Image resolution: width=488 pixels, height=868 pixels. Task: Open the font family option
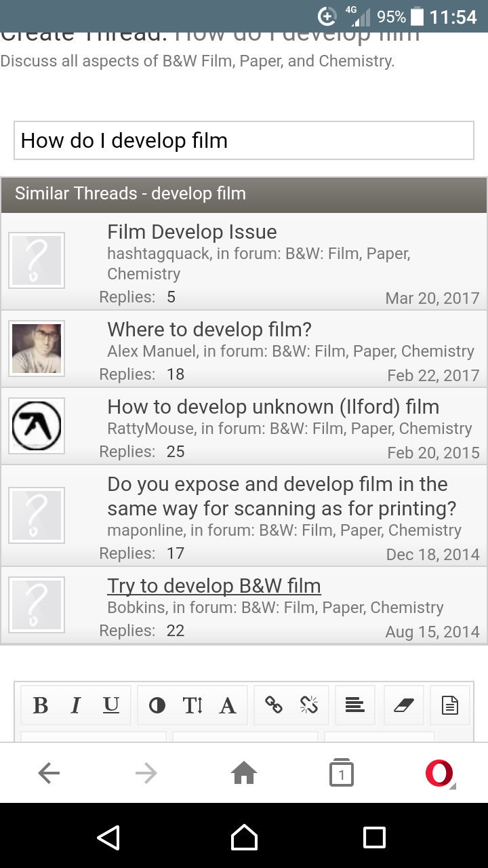tap(228, 706)
